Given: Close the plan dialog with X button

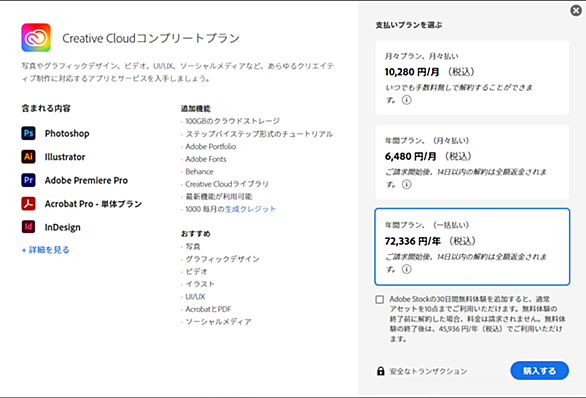Looking at the screenshot, I should click(576, 10).
